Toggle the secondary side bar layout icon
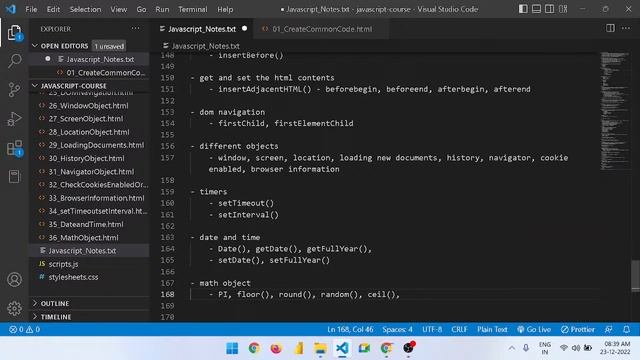The image size is (640, 360). (549, 9)
